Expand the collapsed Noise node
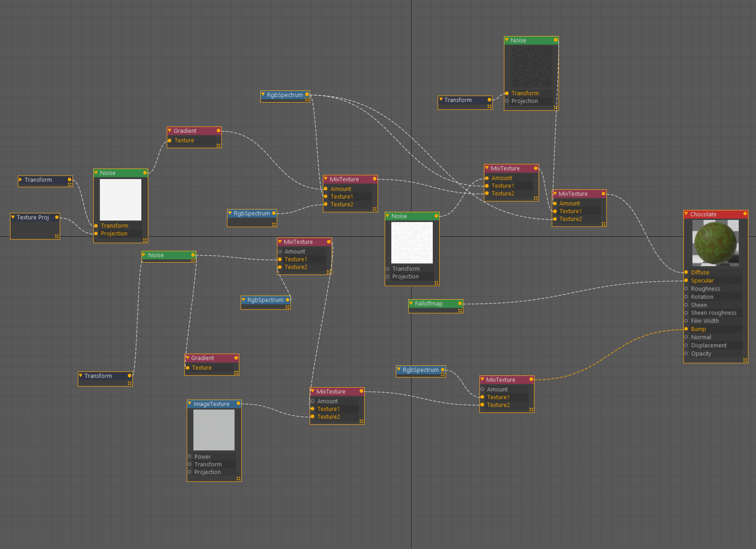Screen dimensions: 756x549 pos(144,255)
